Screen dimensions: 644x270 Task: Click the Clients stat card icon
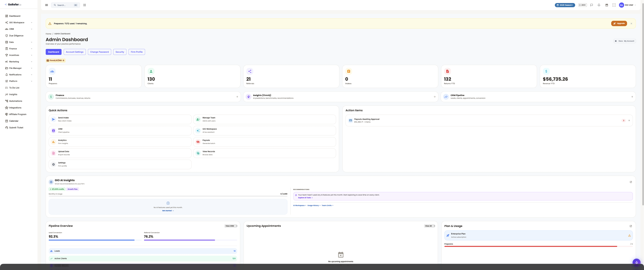[151, 71]
